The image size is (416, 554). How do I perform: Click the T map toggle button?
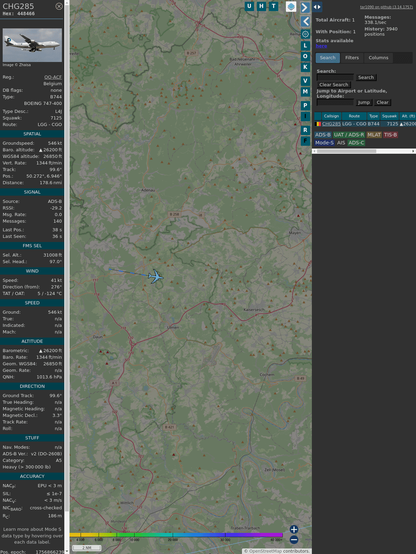click(273, 6)
